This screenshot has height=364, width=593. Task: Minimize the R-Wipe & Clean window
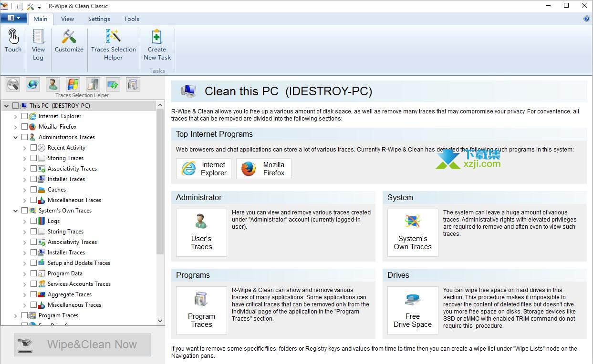[548, 6]
